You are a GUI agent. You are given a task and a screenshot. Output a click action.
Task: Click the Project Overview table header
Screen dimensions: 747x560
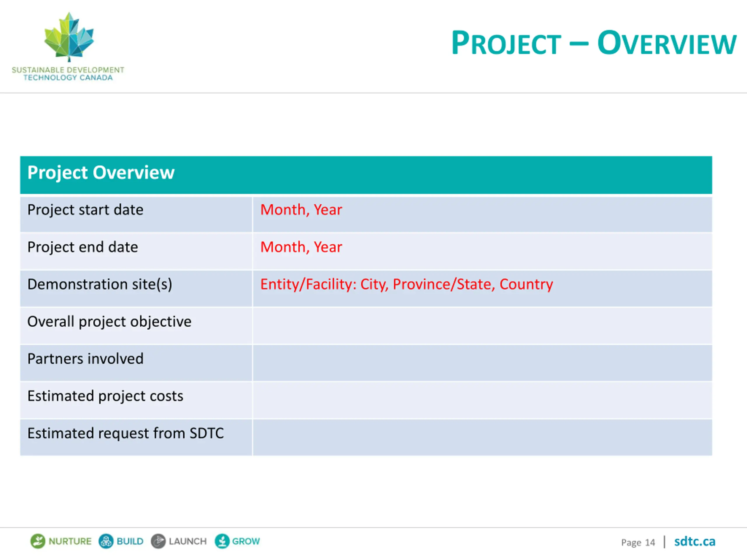tap(366, 175)
